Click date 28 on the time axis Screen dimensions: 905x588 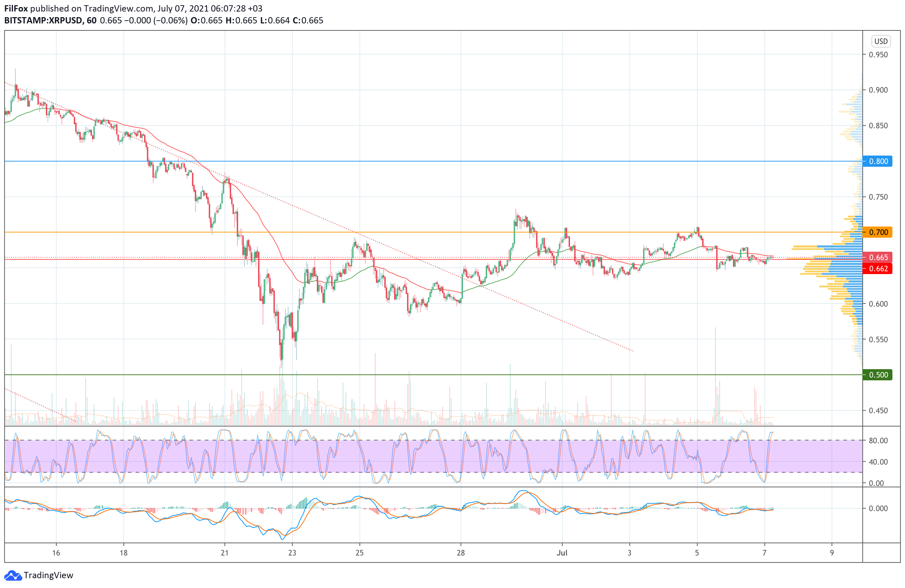(461, 553)
